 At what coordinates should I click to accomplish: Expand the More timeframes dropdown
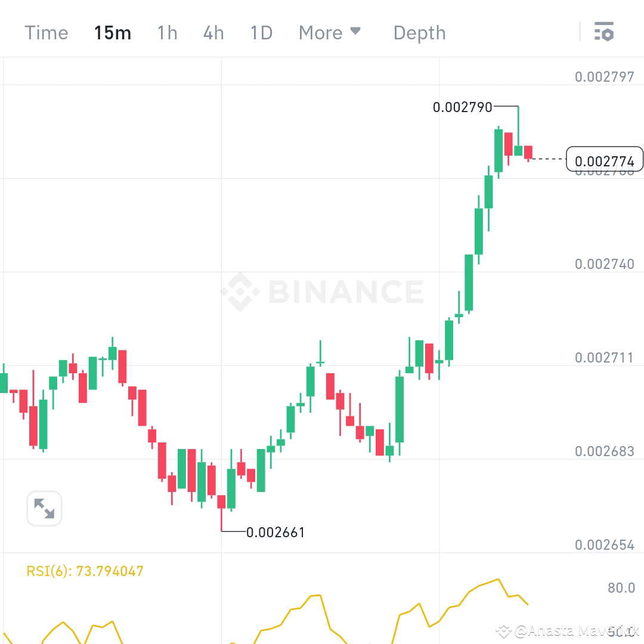click(x=330, y=33)
